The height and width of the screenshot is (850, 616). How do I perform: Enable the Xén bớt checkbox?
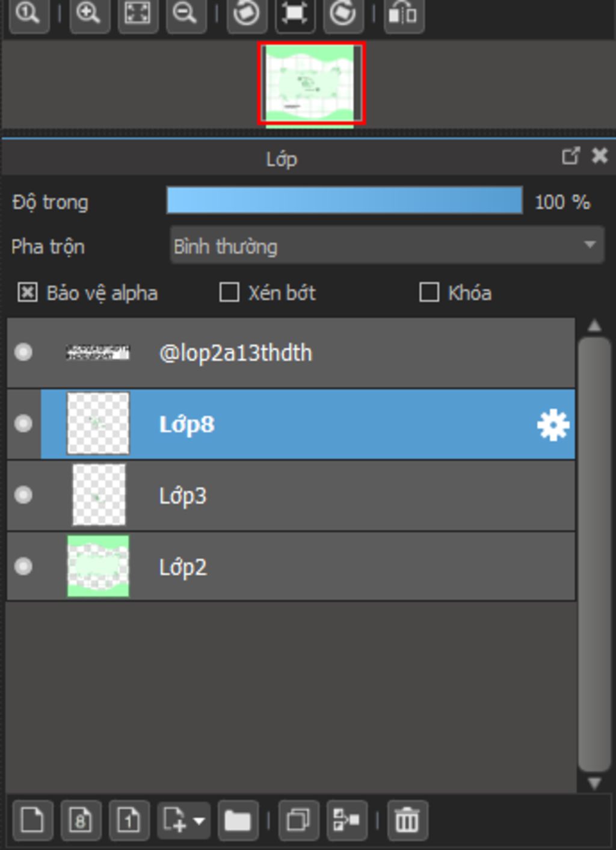point(229,292)
